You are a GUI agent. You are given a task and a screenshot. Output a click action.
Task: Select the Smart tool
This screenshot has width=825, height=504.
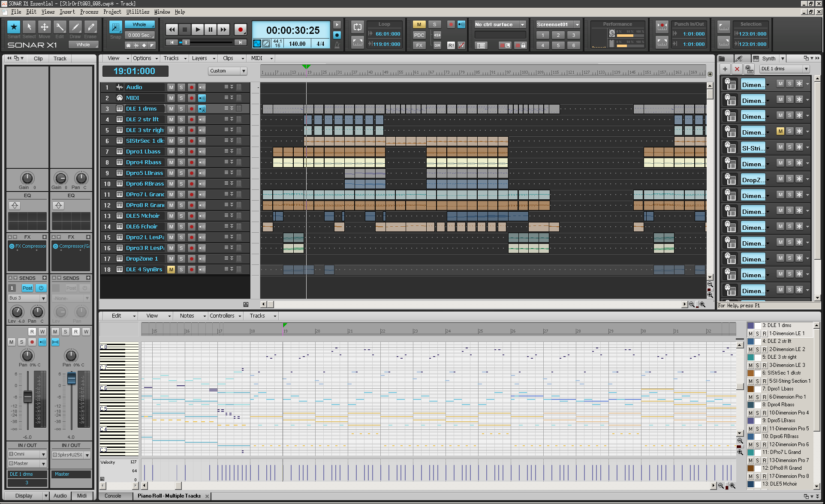tap(14, 27)
